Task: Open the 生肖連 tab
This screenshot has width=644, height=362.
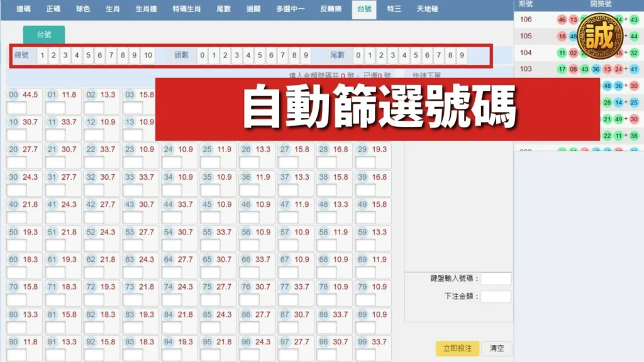Action: [146, 9]
